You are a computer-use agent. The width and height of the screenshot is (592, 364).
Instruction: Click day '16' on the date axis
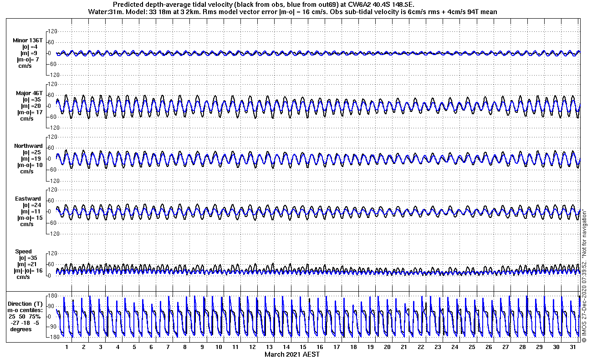point(320,347)
